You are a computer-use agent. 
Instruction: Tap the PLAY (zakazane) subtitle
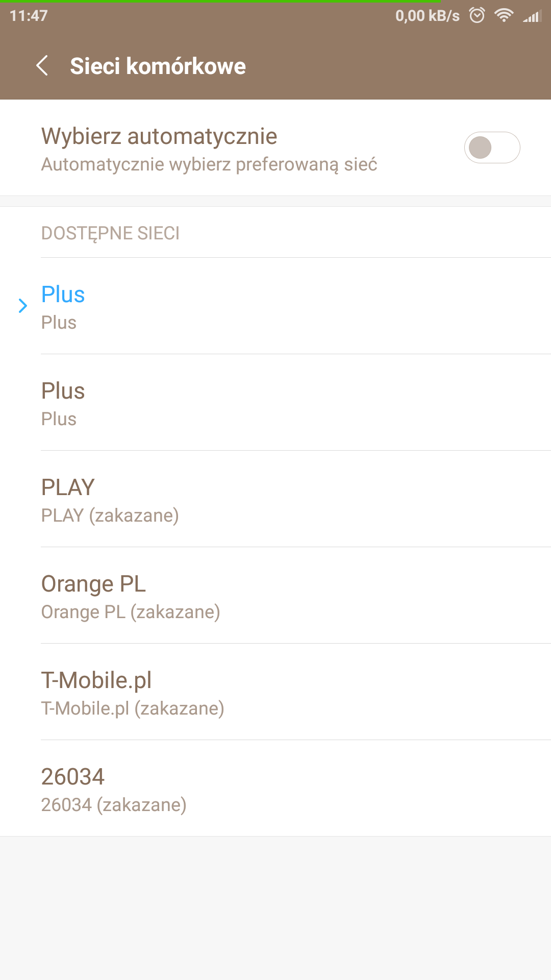(110, 516)
